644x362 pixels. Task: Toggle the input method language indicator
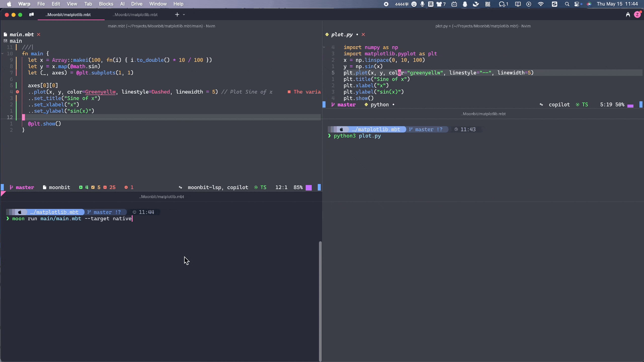431,4
